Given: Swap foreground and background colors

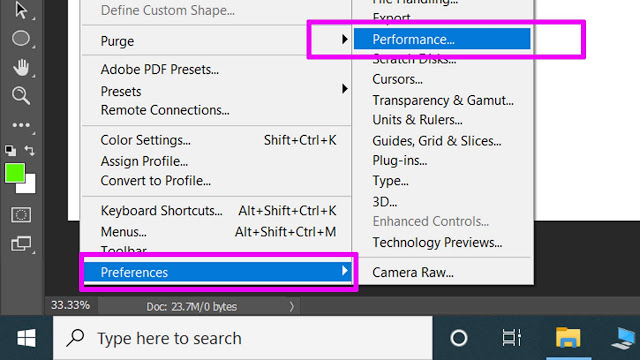Looking at the screenshot, I should pyautogui.click(x=29, y=151).
